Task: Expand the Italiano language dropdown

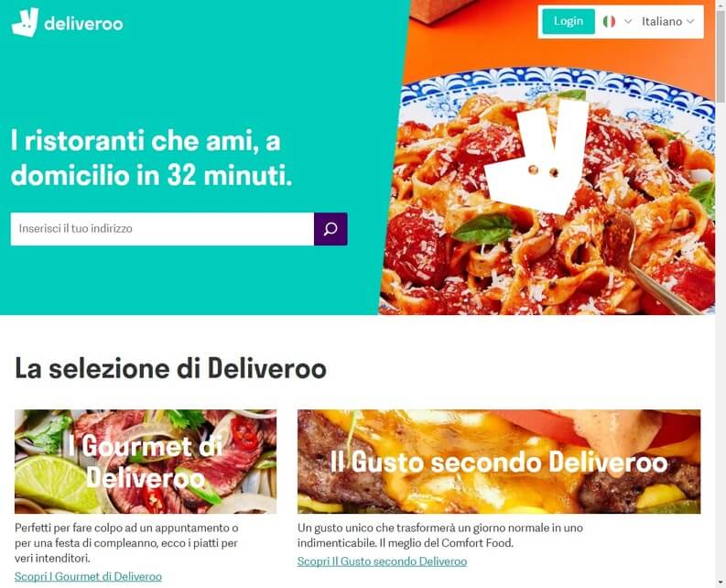Action: 667,21
